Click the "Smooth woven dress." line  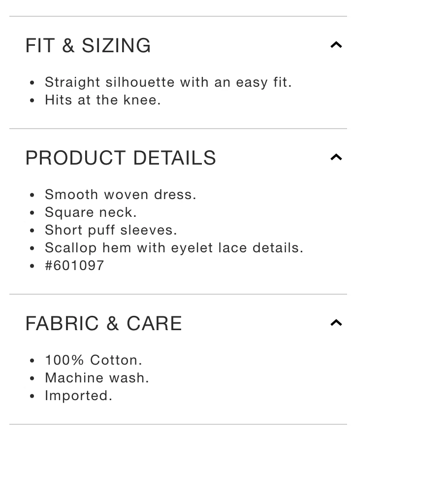coord(121,195)
